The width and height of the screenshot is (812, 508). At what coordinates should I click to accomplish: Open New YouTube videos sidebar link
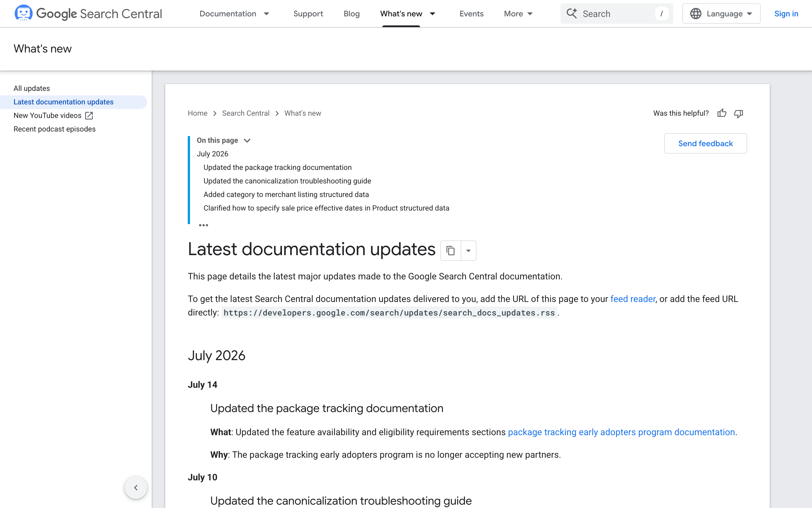click(47, 116)
